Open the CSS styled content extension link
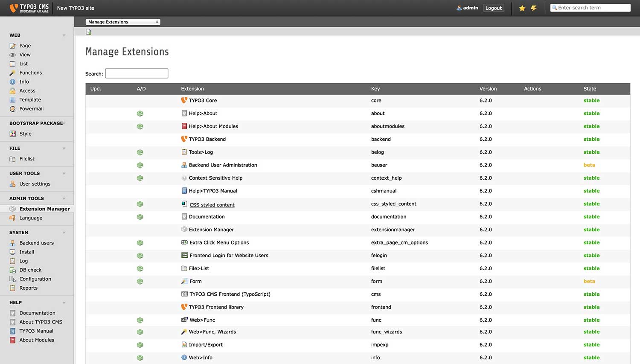This screenshot has width=640, height=364. [212, 205]
